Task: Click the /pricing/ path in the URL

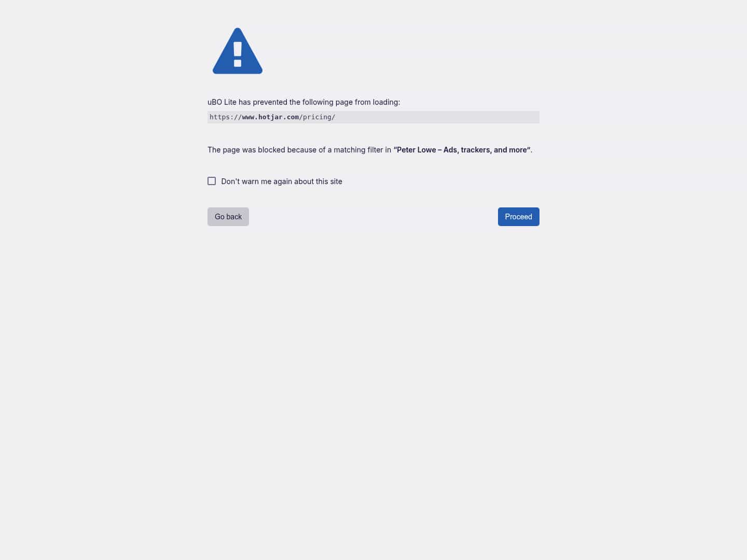Action: [x=317, y=117]
